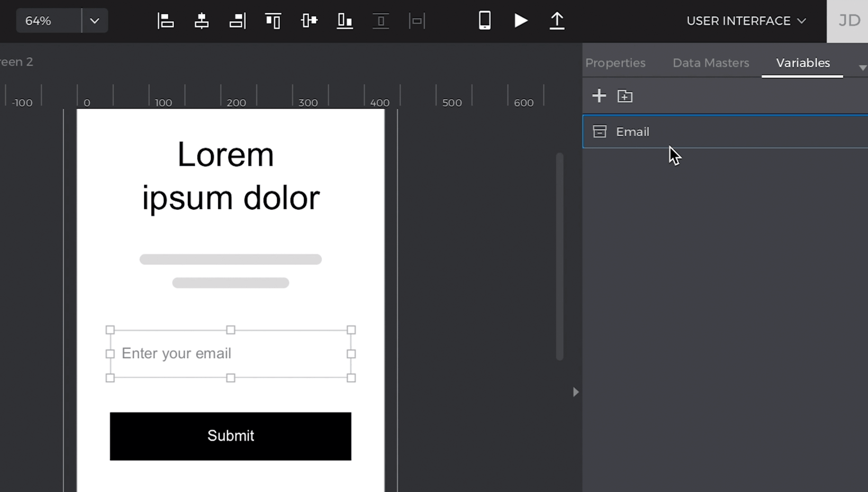868x492 pixels.
Task: Collapse the right panel with arrow
Action: coord(576,392)
